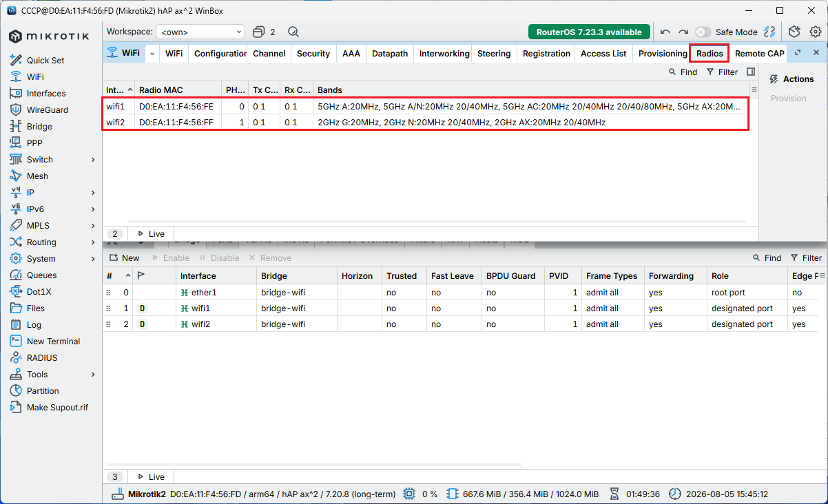Open WireGuard from the sidebar

[47, 109]
